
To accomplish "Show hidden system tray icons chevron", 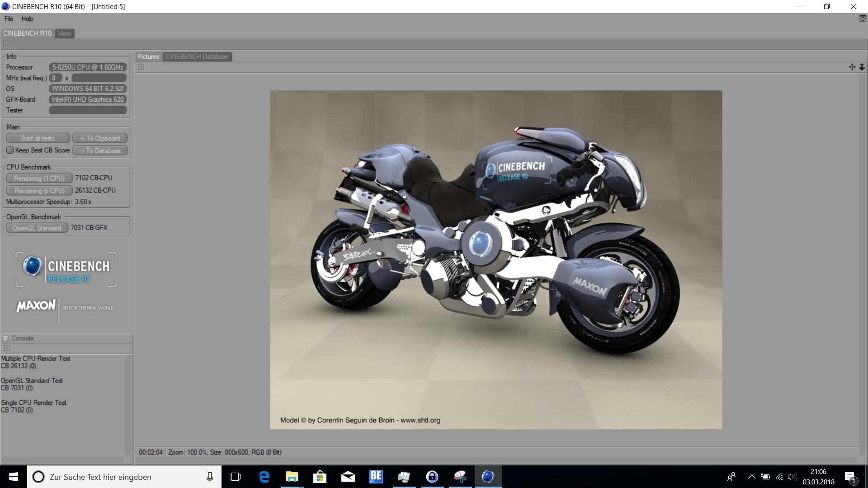I will [x=751, y=477].
